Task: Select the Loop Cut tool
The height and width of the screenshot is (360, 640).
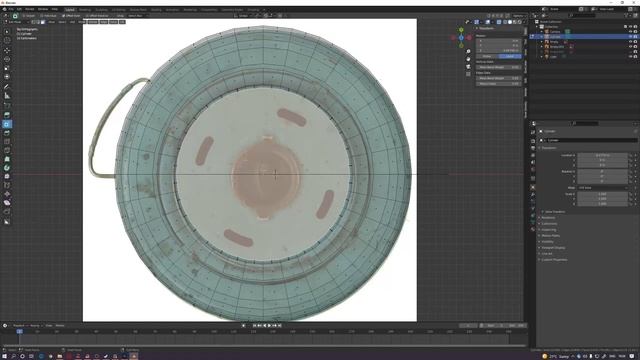Action: (7, 142)
